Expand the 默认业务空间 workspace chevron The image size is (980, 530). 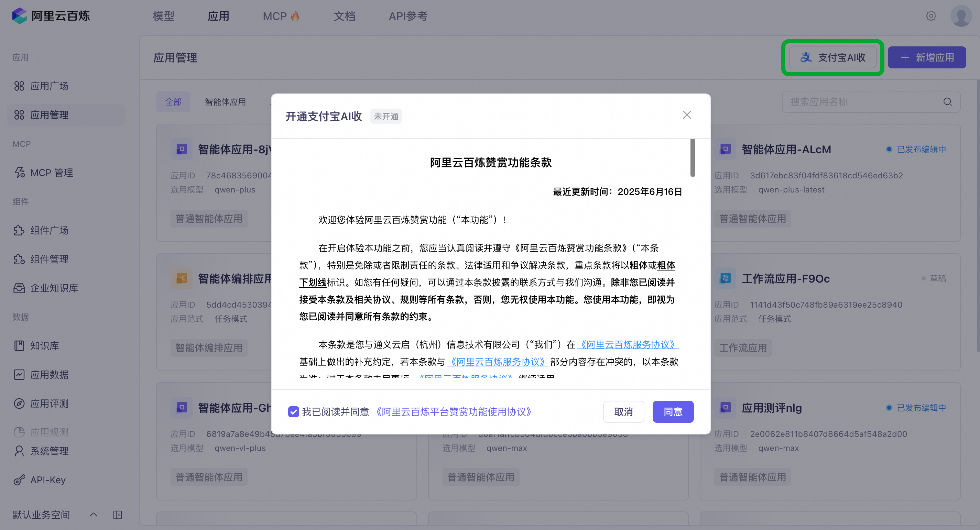[94, 515]
